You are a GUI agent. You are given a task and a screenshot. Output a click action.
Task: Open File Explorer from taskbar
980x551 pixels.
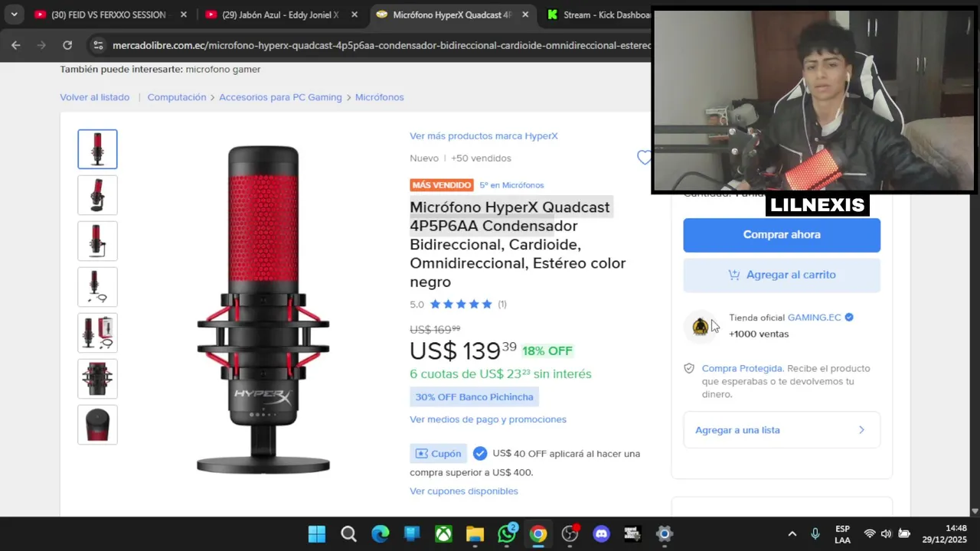(x=475, y=534)
